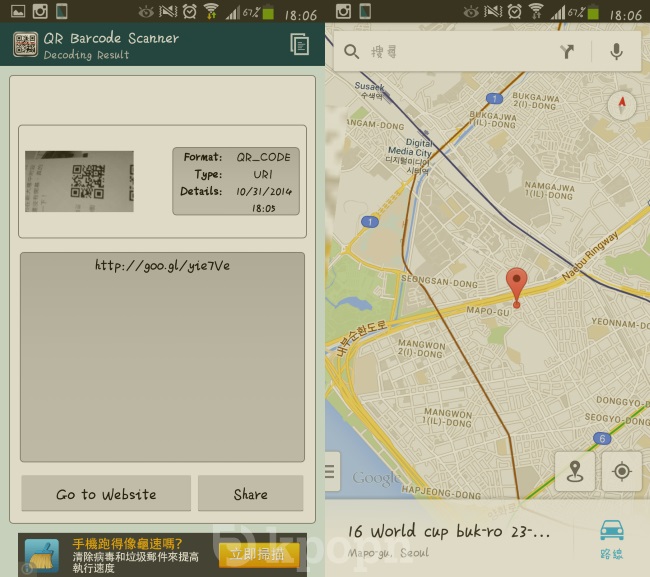Tap the QR Barcode Scanner app icon
The width and height of the screenshot is (650, 577).
(x=25, y=44)
